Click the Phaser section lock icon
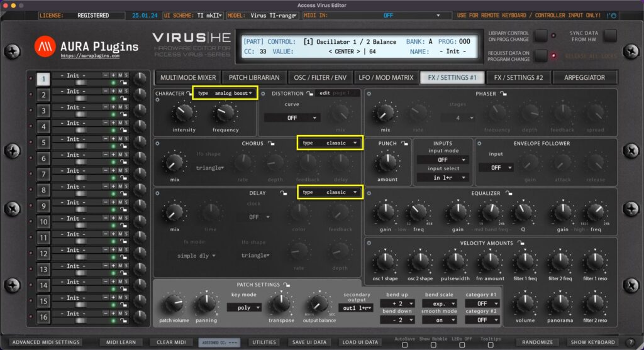This screenshot has width=644, height=350. (503, 94)
